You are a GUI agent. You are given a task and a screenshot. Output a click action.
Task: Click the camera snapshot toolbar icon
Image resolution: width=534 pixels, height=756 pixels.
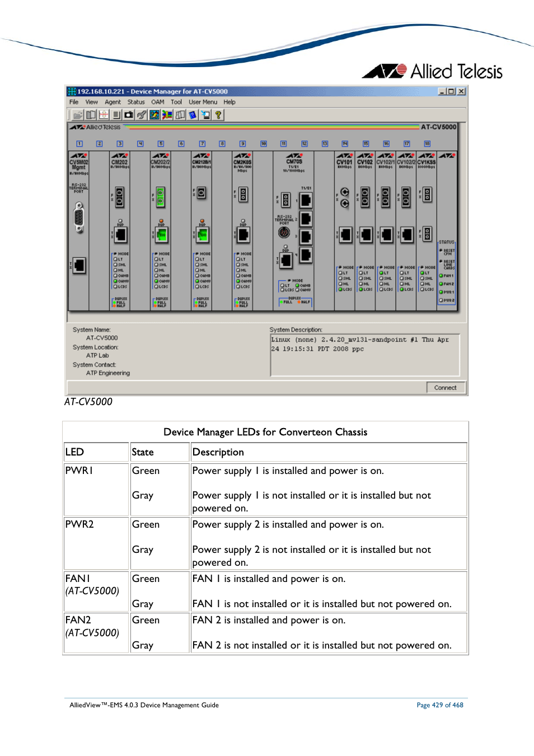(x=129, y=115)
